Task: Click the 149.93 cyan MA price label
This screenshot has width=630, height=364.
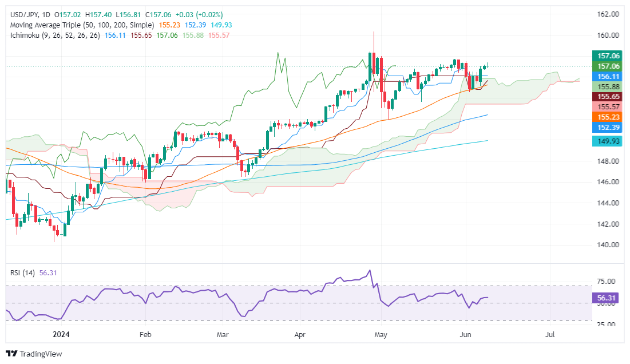Action: click(607, 141)
